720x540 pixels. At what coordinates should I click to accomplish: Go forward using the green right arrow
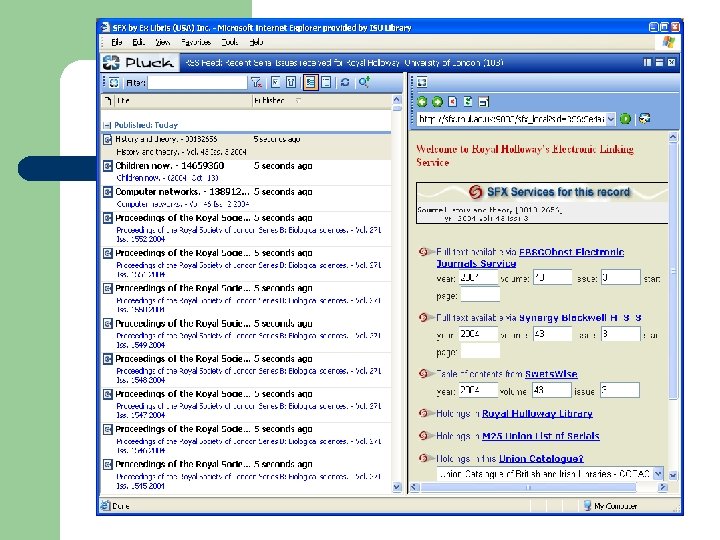click(x=438, y=102)
